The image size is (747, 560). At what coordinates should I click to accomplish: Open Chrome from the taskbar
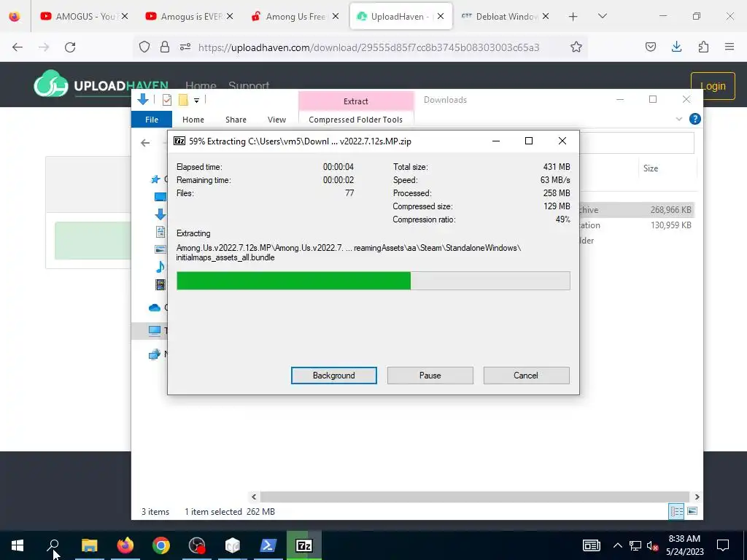161,545
